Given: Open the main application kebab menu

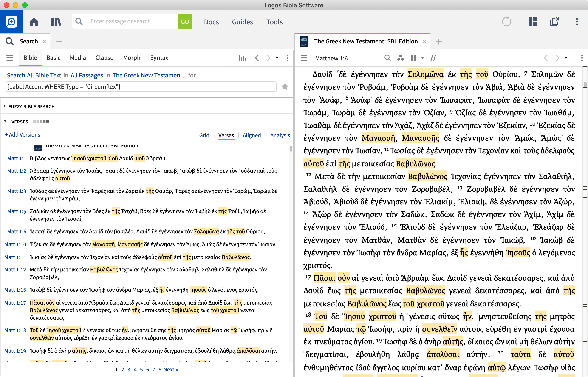Looking at the screenshot, I should [x=577, y=22].
